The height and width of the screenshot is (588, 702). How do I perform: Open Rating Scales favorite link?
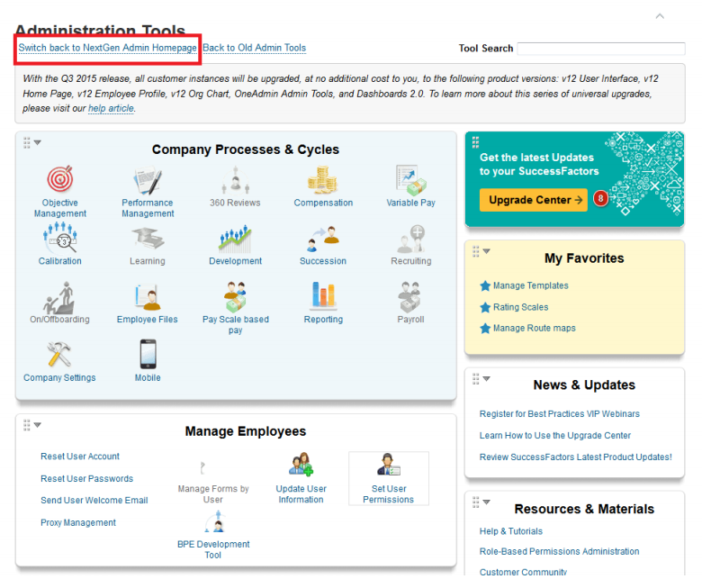point(521,307)
